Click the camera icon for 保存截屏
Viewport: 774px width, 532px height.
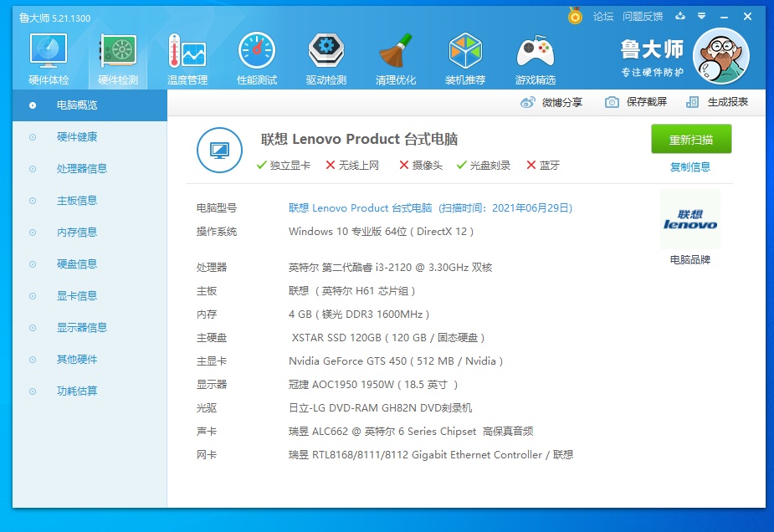click(x=612, y=102)
